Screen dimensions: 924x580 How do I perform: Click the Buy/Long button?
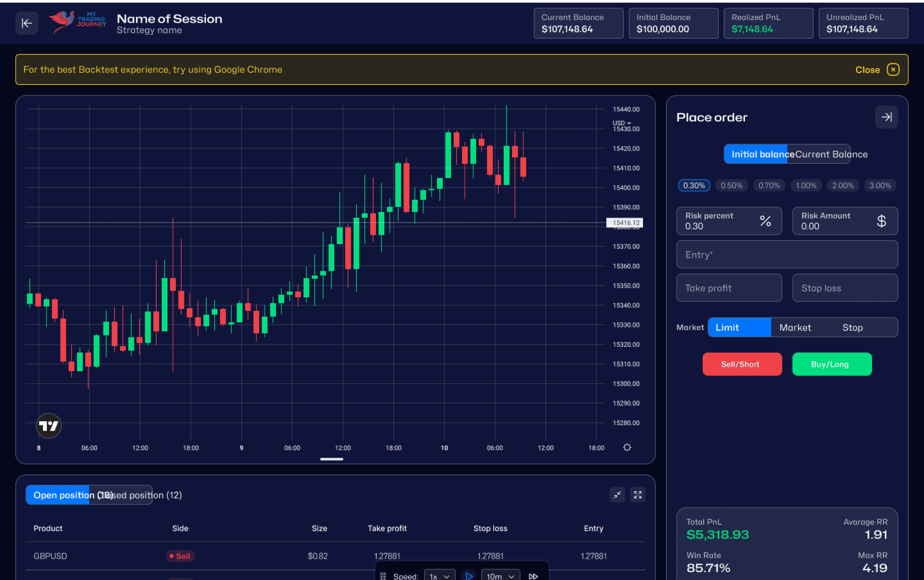(x=832, y=364)
